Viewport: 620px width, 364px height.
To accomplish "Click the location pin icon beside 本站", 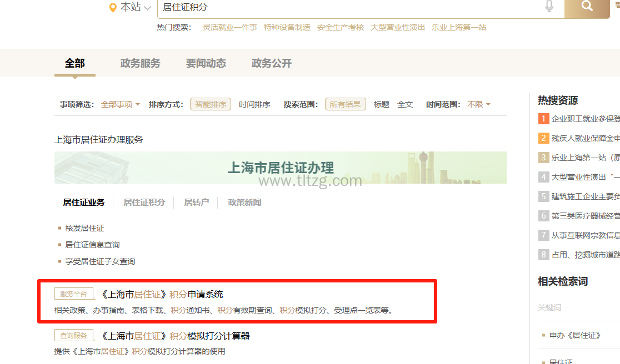I will coord(113,8).
